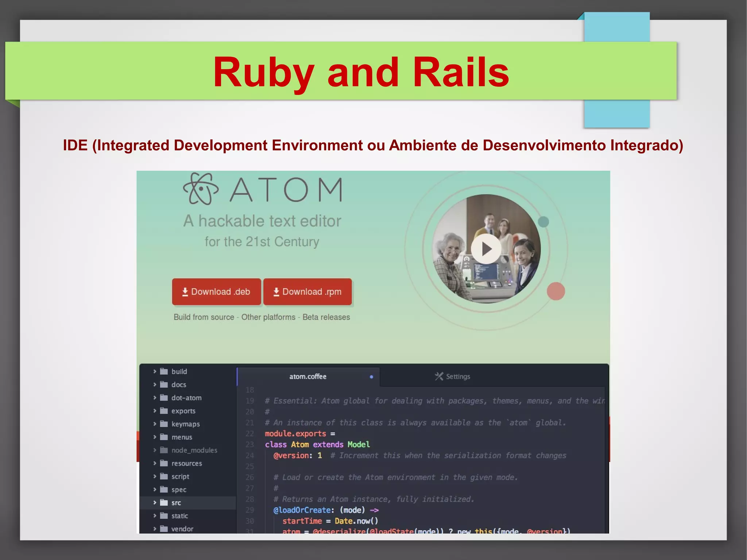Expand the spec folder chevron
The width and height of the screenshot is (747, 560).
(155, 490)
